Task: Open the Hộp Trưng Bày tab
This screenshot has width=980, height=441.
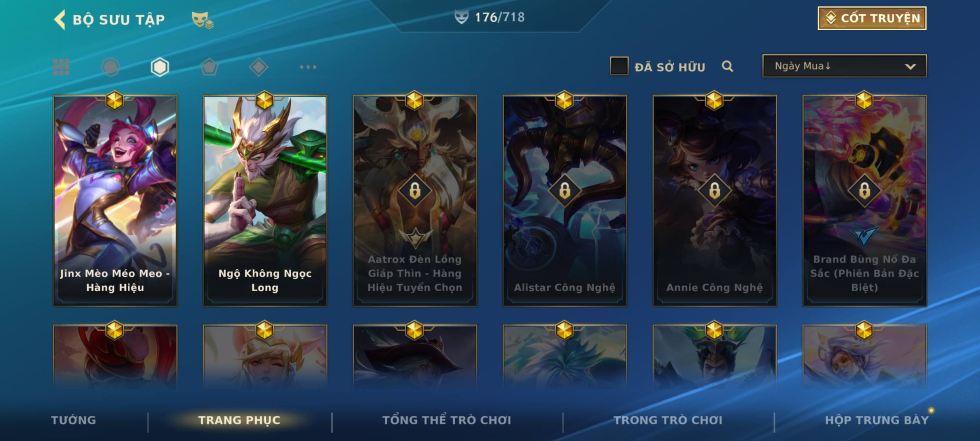Action: click(877, 420)
